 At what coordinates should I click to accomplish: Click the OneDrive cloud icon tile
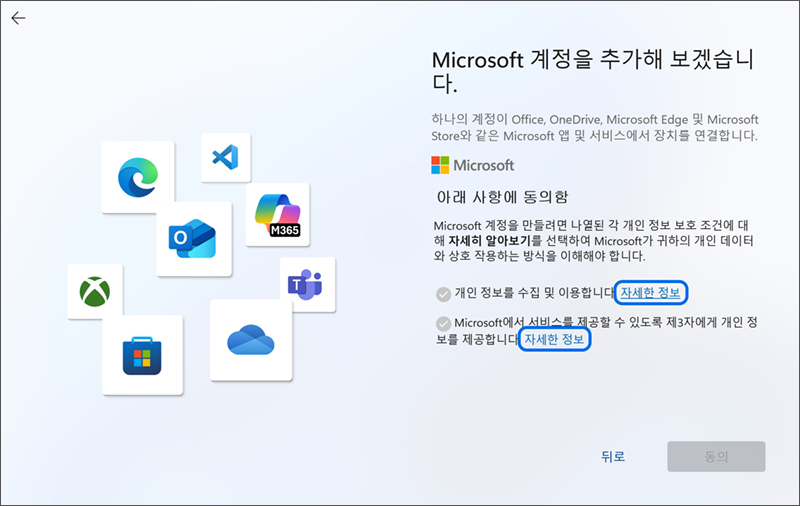(251, 340)
